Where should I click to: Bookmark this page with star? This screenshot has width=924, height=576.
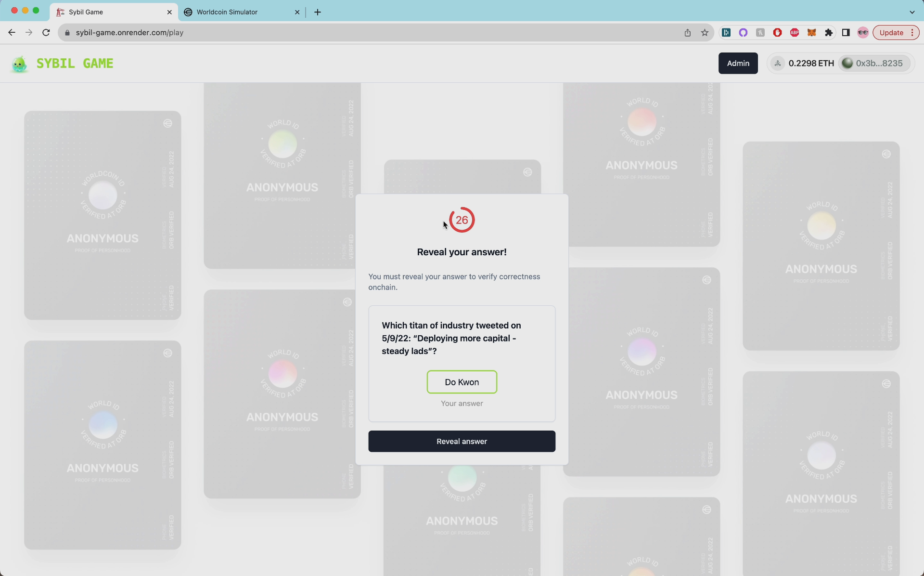705,32
